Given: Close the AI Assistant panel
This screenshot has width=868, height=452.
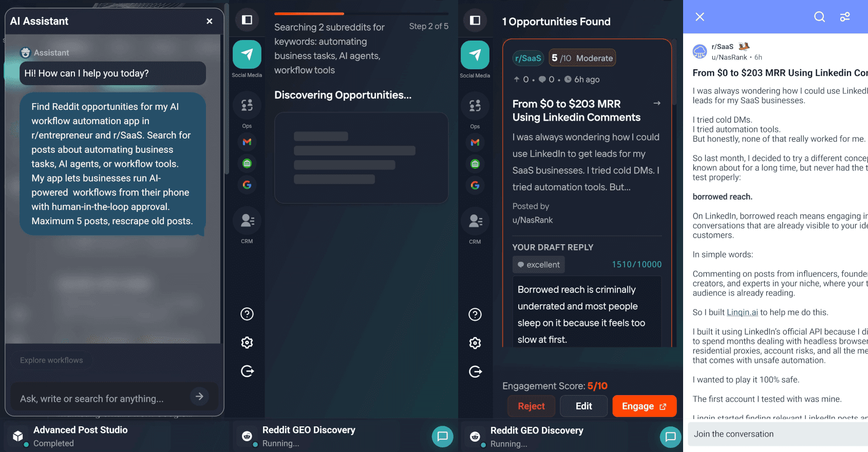Looking at the screenshot, I should pyautogui.click(x=209, y=21).
